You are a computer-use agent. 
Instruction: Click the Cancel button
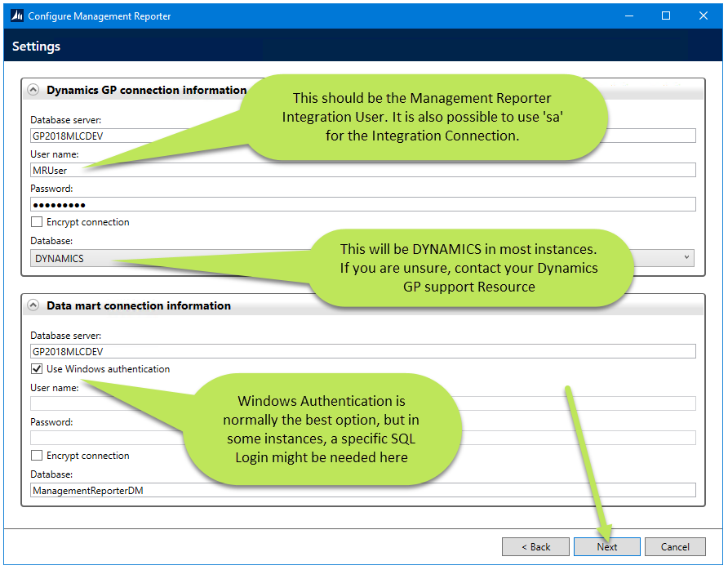[x=675, y=546]
